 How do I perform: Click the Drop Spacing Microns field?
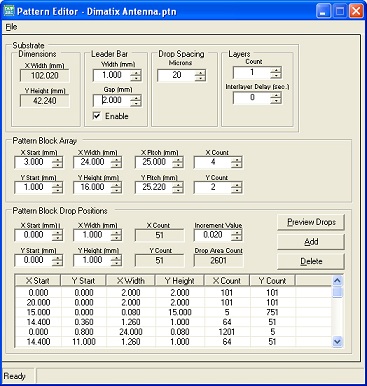click(176, 75)
